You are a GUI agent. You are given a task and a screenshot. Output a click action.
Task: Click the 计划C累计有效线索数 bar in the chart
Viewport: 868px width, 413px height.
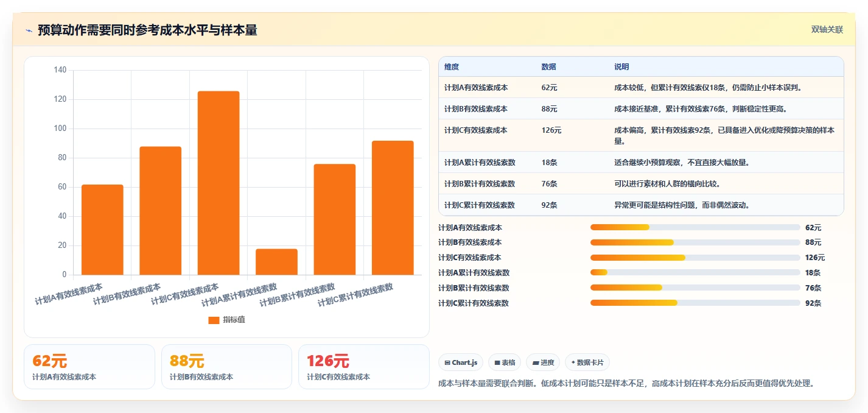[393, 208]
